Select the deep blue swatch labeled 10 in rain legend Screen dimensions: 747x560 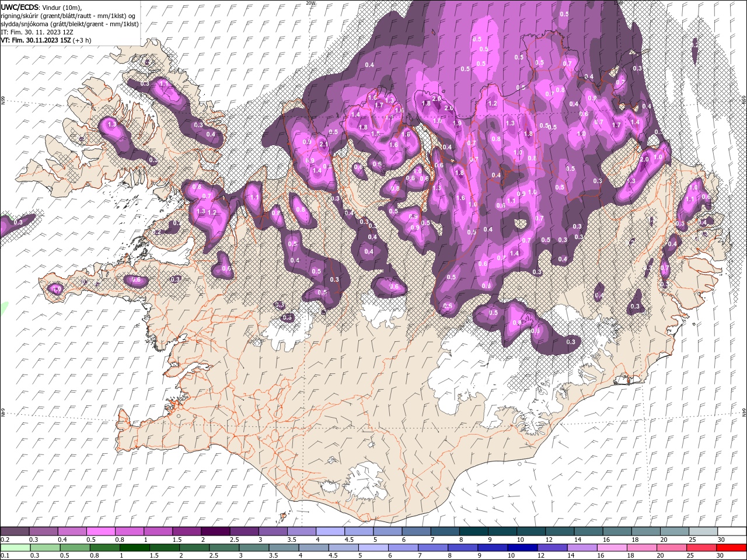click(x=523, y=548)
